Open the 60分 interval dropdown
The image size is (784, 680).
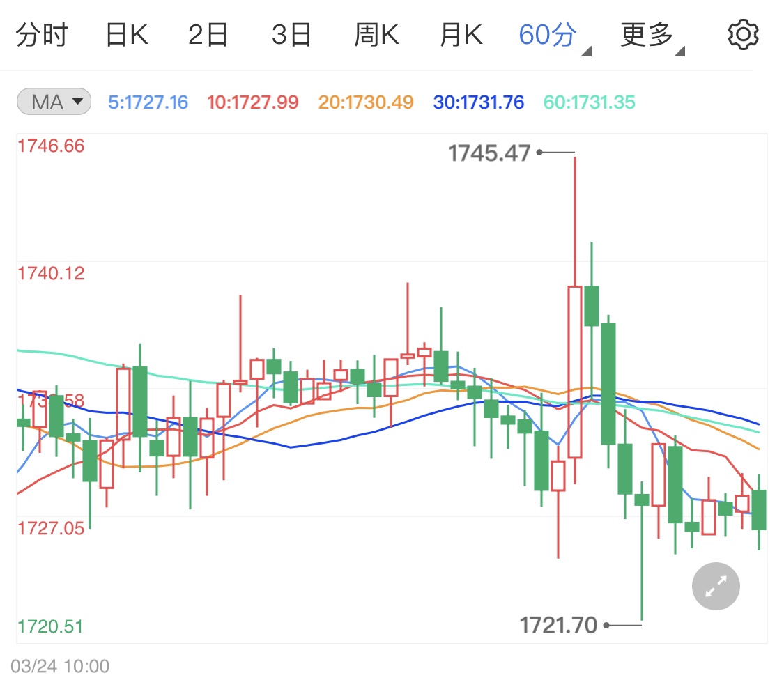point(554,36)
